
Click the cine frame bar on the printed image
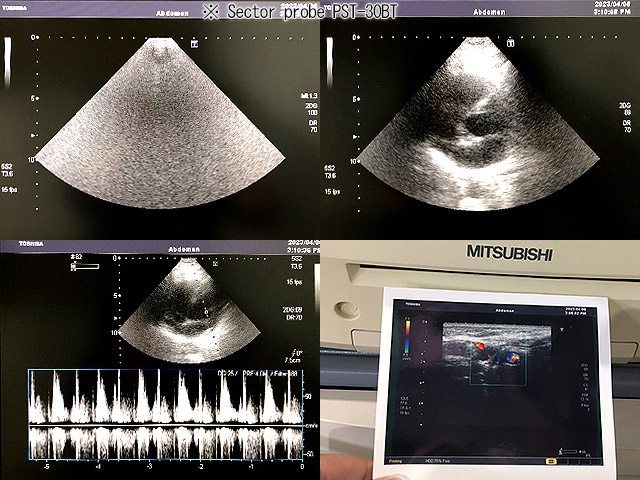[568, 451]
